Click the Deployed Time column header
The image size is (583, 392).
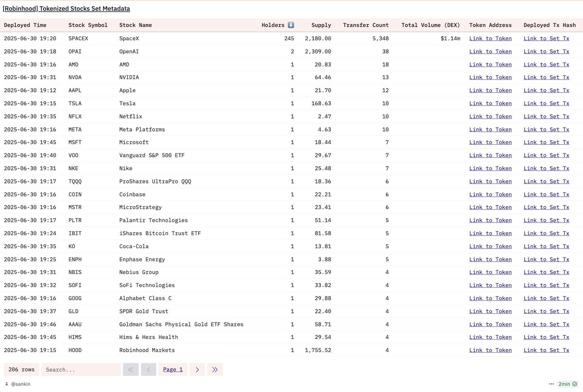[x=25, y=25]
